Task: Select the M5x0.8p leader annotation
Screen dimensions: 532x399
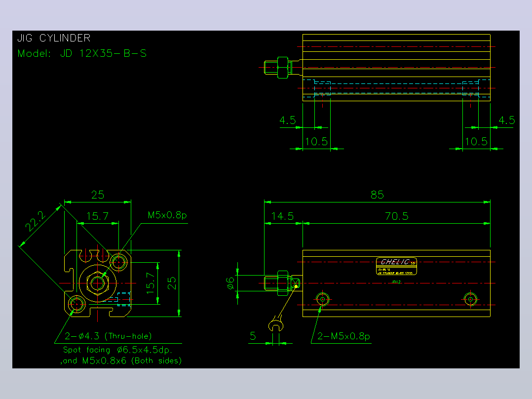Action: pyautogui.click(x=167, y=215)
